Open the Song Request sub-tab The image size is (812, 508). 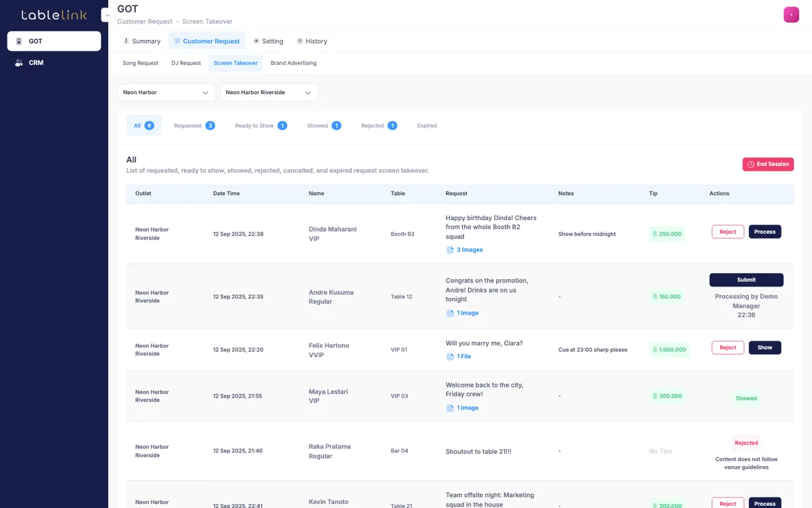(x=140, y=63)
